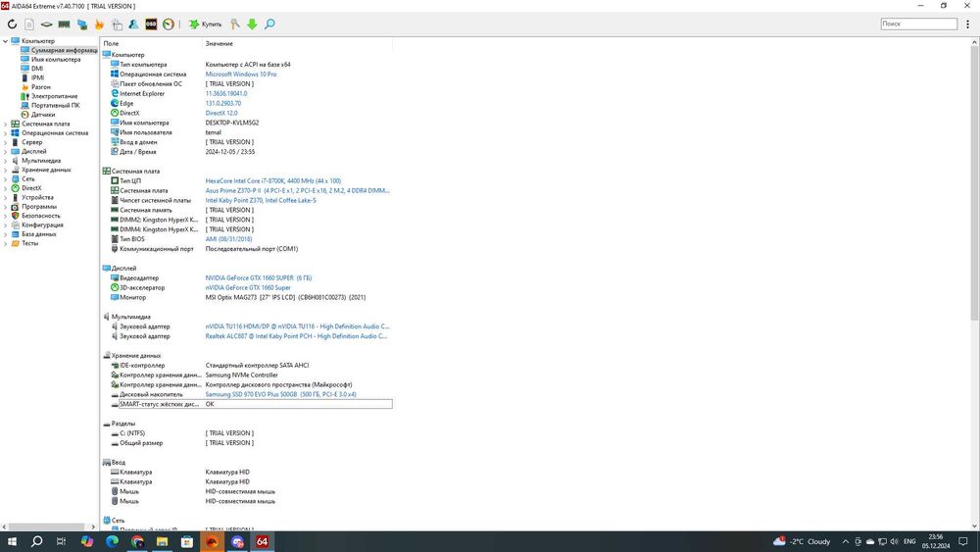Expand the Дисплей tree node

[5, 151]
